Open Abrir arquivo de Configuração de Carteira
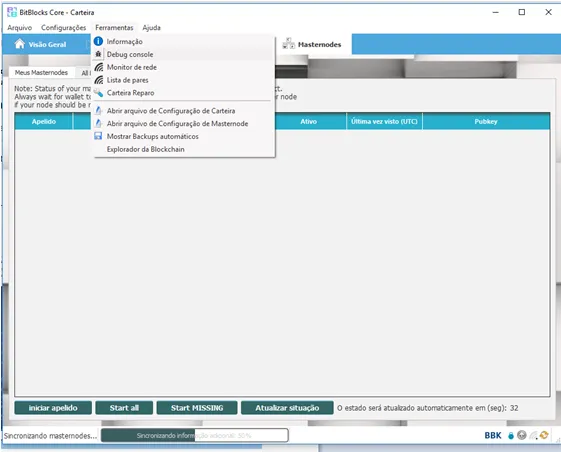Screen dimensions: 561x452 [184, 111]
